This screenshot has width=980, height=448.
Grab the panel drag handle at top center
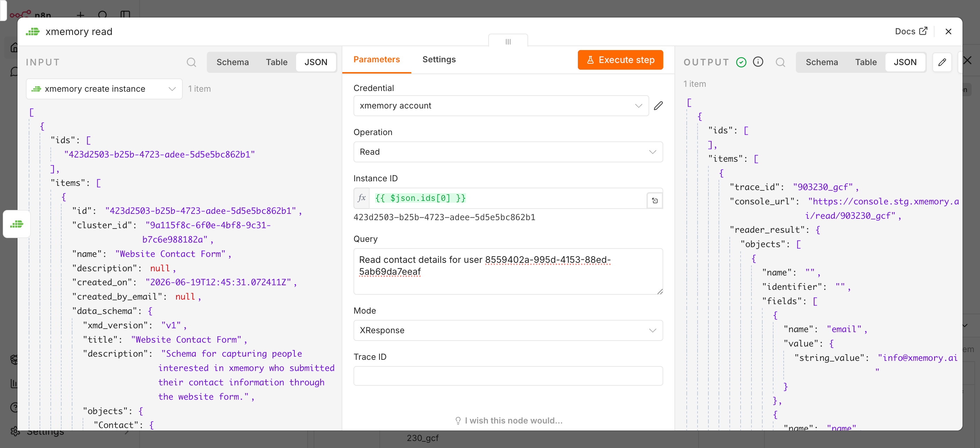pos(508,41)
